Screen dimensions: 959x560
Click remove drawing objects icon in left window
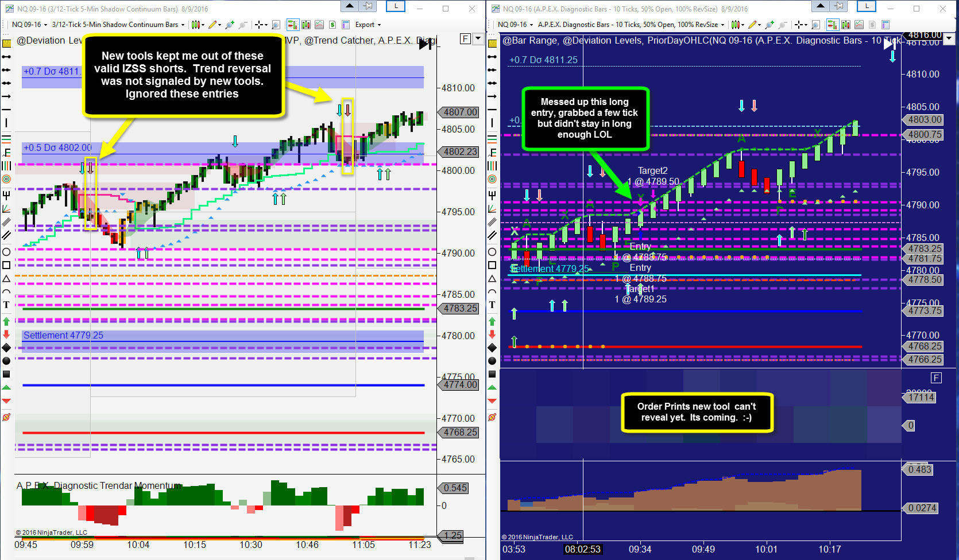(x=6, y=417)
